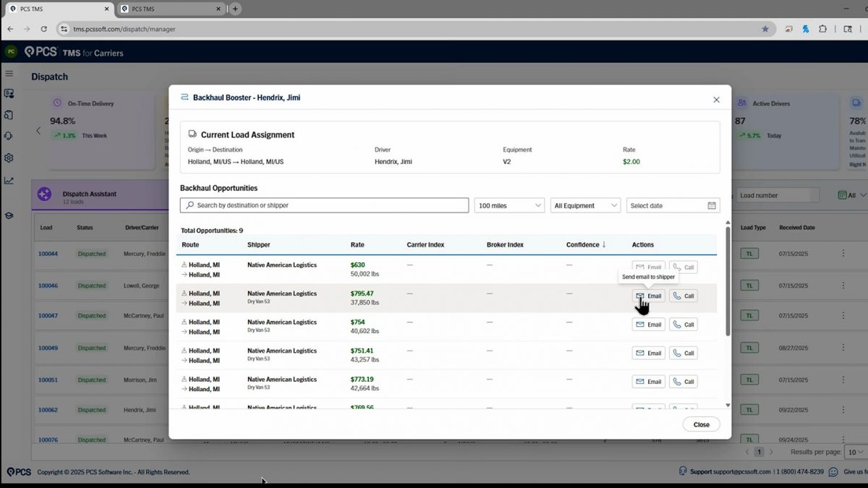The height and width of the screenshot is (488, 868).
Task: Expand the All Equipment filter dropdown
Action: 585,206
